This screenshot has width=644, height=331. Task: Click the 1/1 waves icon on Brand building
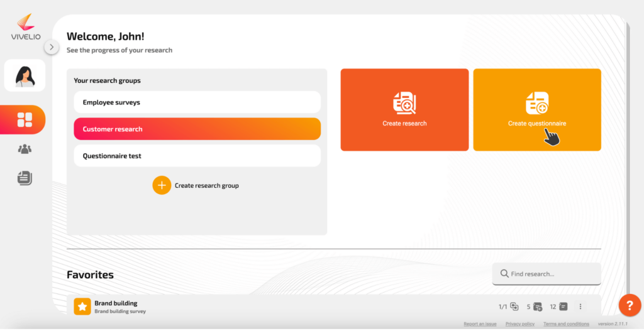click(514, 307)
